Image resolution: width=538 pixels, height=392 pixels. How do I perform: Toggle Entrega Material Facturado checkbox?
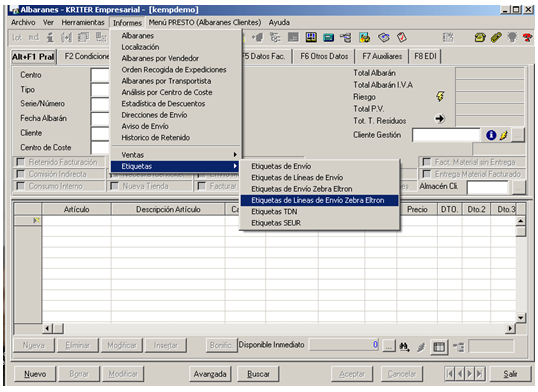[x=426, y=174]
